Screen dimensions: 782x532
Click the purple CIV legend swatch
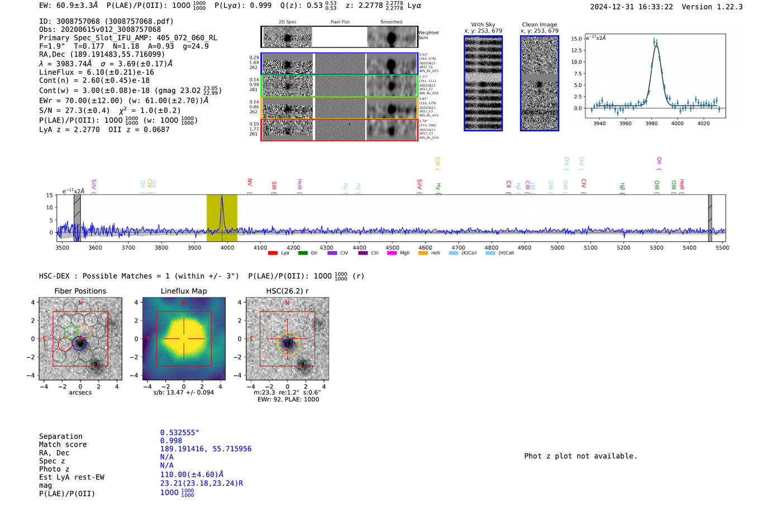point(332,253)
